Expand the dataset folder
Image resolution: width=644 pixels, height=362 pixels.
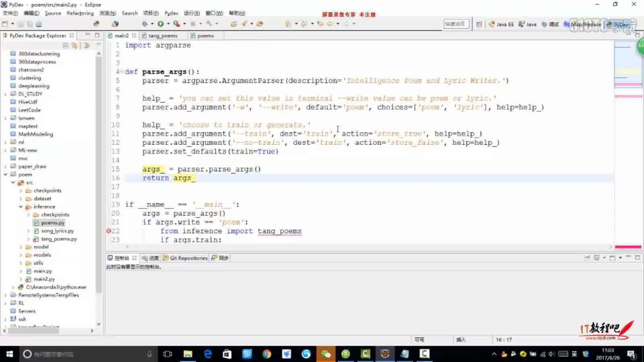click(21, 199)
